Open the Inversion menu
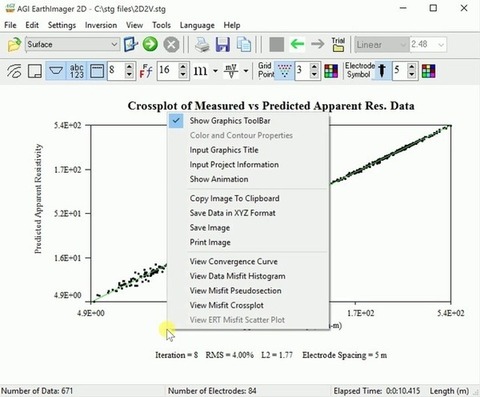Image resolution: width=480 pixels, height=397 pixels. [x=101, y=25]
